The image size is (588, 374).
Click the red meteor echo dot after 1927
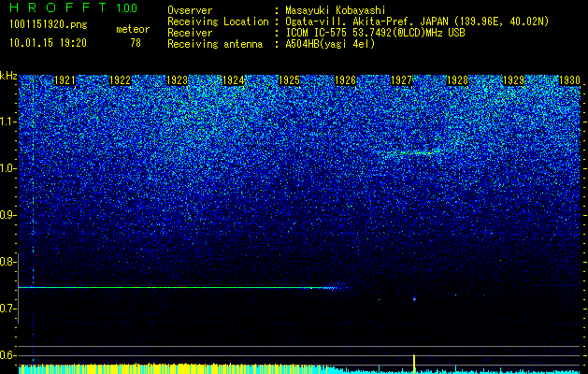[414, 299]
